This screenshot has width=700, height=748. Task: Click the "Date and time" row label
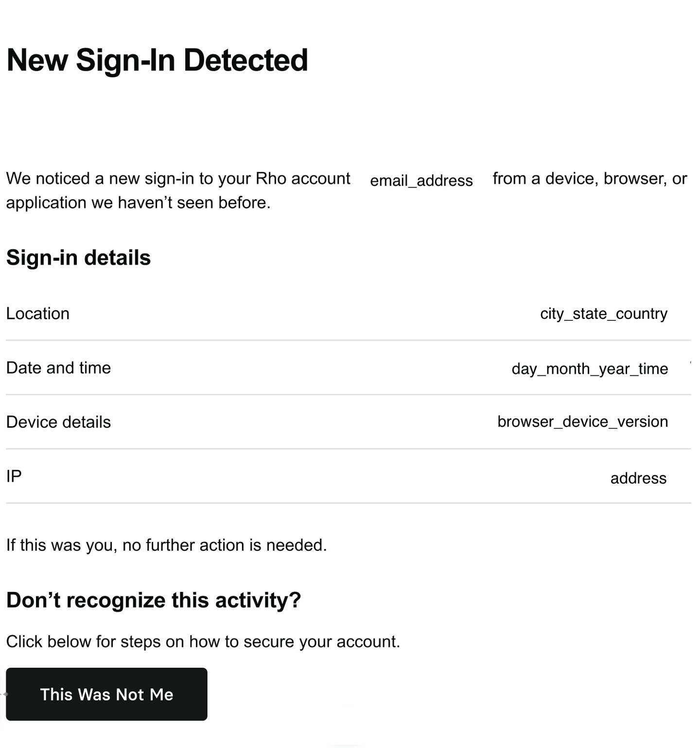click(58, 368)
